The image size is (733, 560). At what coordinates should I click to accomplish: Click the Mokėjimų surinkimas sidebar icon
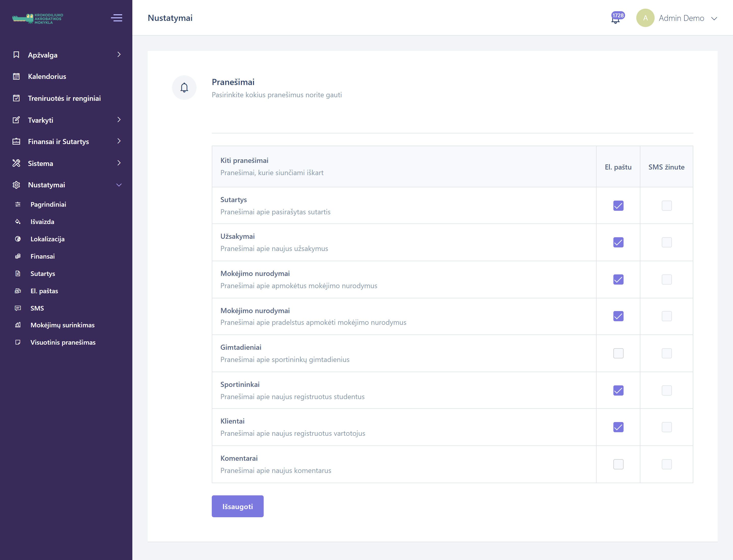[18, 325]
